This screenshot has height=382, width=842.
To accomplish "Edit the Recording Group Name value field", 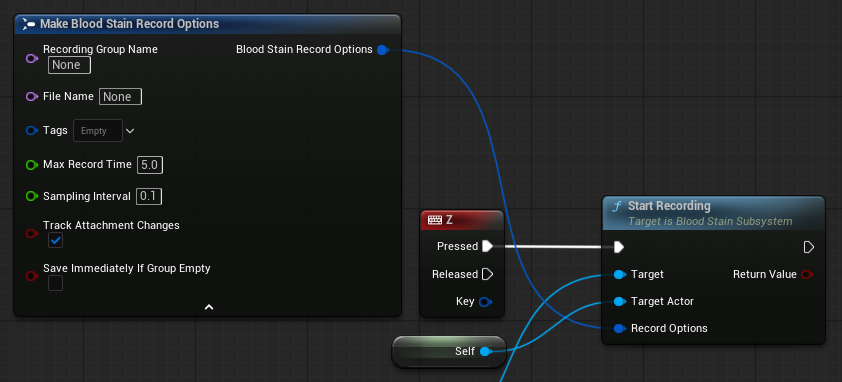I will click(x=69, y=65).
